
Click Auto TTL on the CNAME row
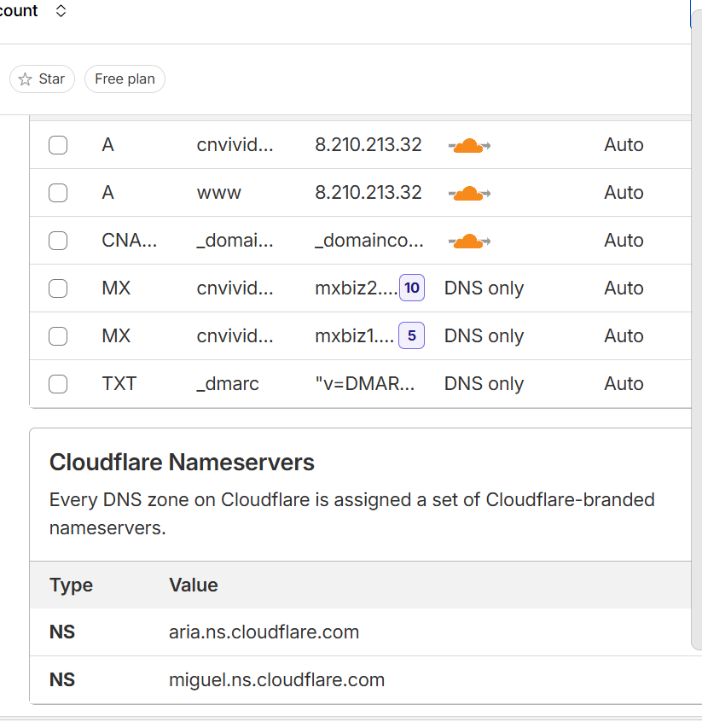(624, 241)
